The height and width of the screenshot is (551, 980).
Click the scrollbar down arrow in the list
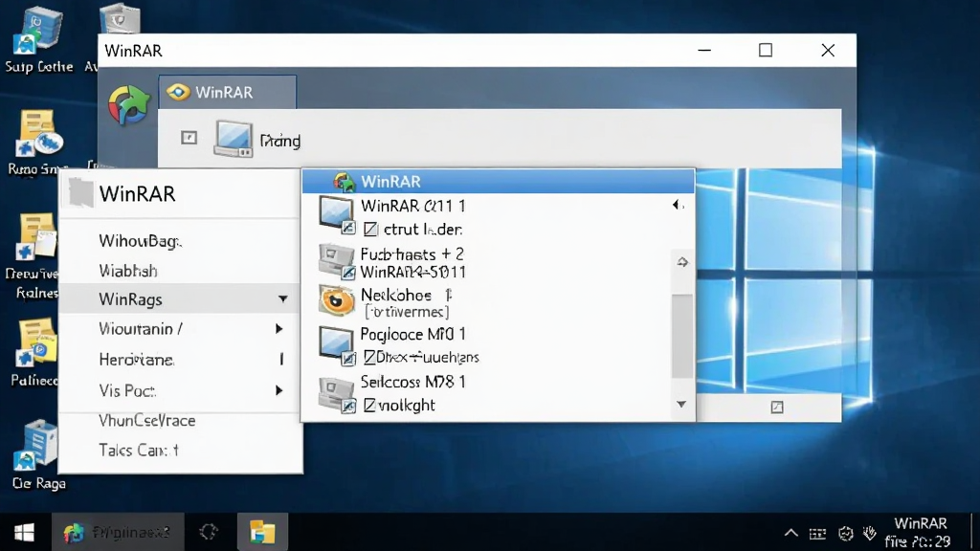[681, 405]
